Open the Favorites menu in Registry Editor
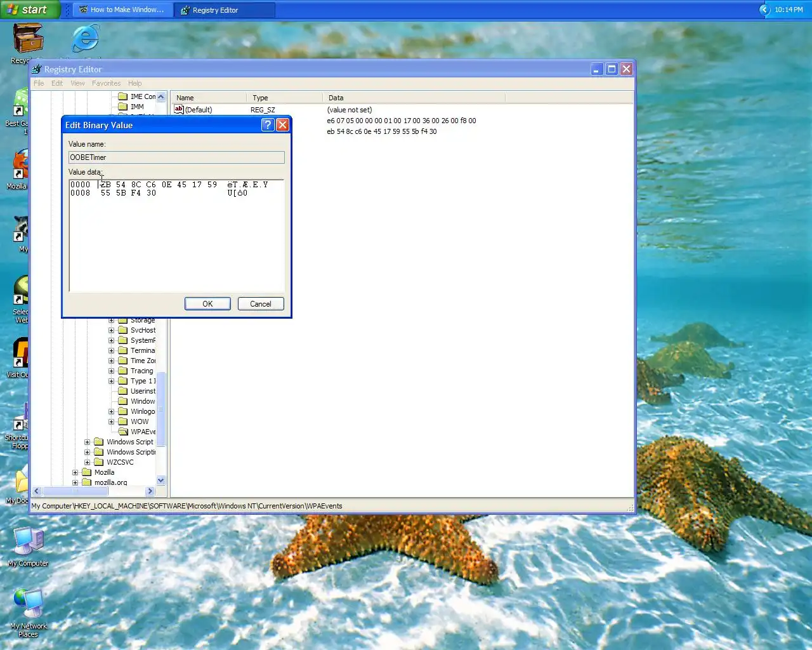Viewport: 812px width, 650px height. point(106,83)
